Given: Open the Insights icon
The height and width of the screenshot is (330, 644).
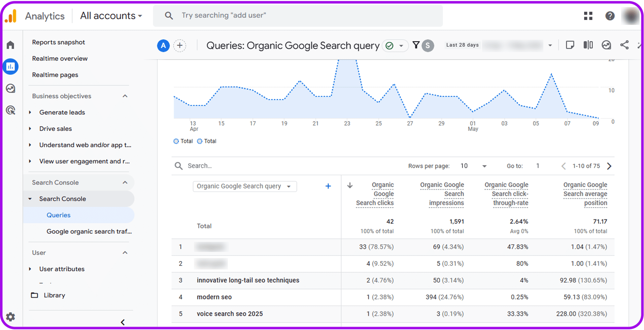Looking at the screenshot, I should (606, 45).
